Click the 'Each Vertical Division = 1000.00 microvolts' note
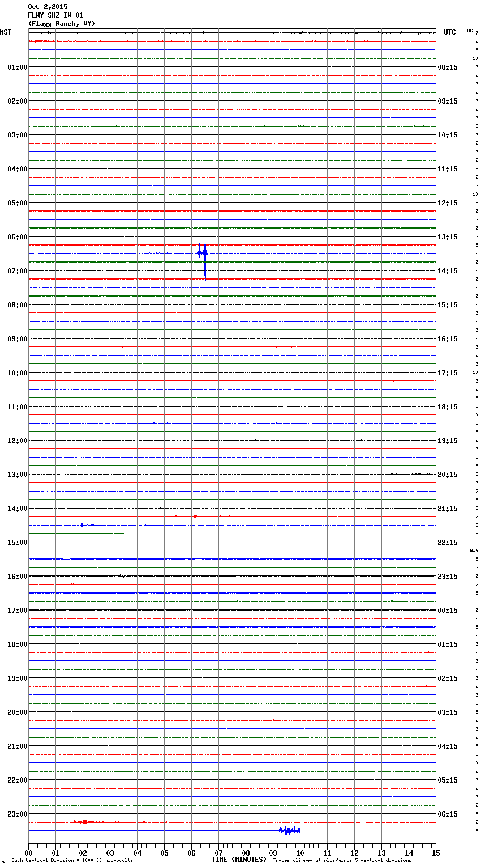 click(72, 861)
